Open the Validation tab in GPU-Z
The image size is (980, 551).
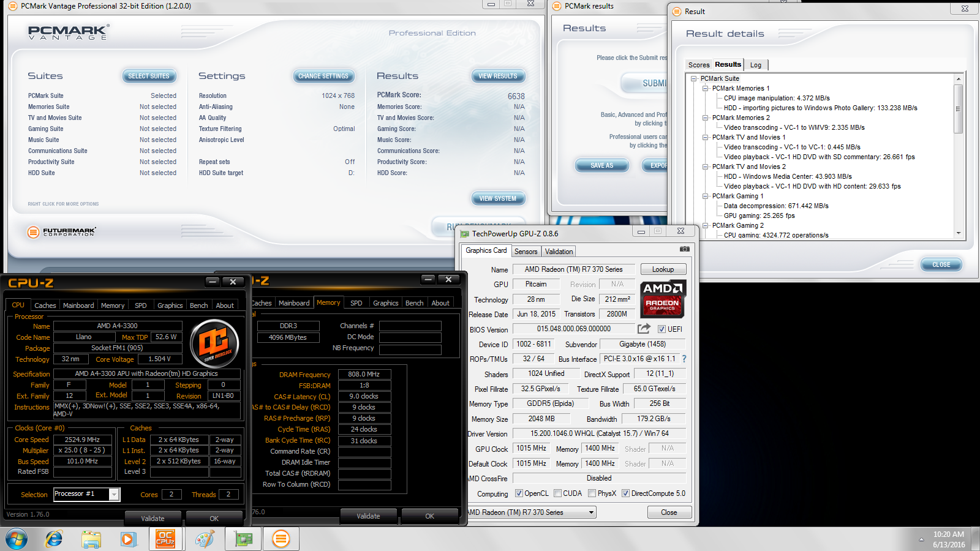(x=559, y=252)
